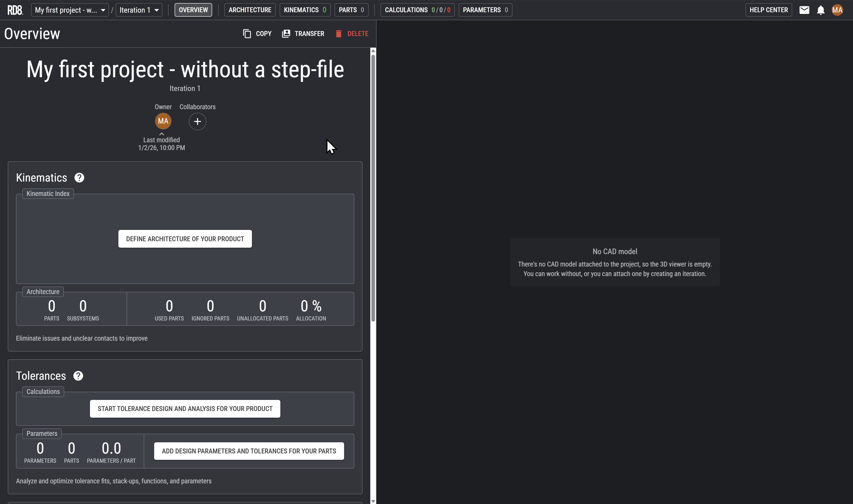The height and width of the screenshot is (504, 853).
Task: Click the Tolerances help question icon
Action: 78,376
